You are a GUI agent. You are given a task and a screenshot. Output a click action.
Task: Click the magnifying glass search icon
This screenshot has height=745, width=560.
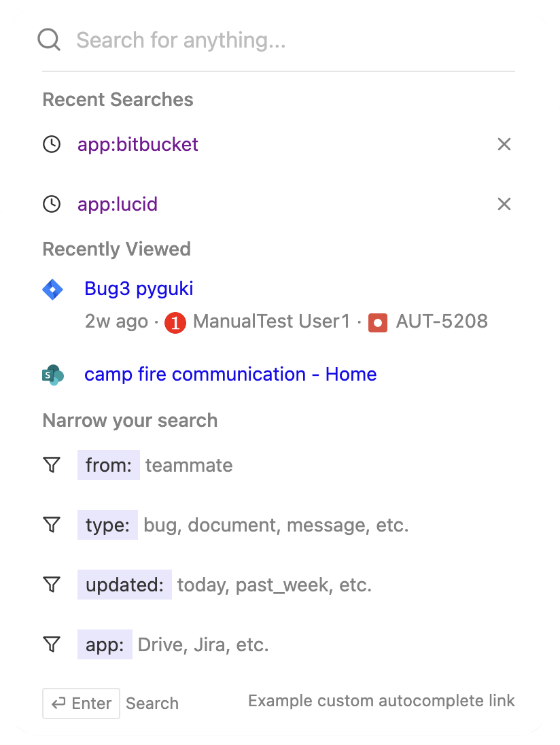tap(48, 39)
